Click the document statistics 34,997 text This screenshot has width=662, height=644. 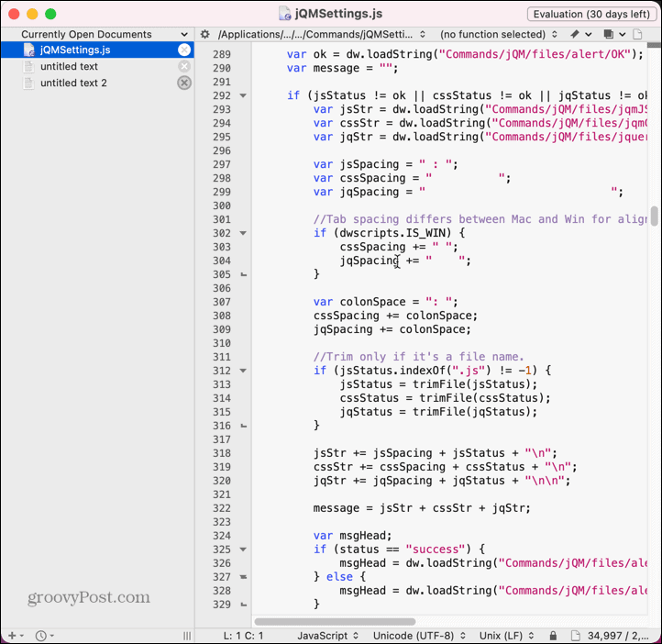point(618,636)
